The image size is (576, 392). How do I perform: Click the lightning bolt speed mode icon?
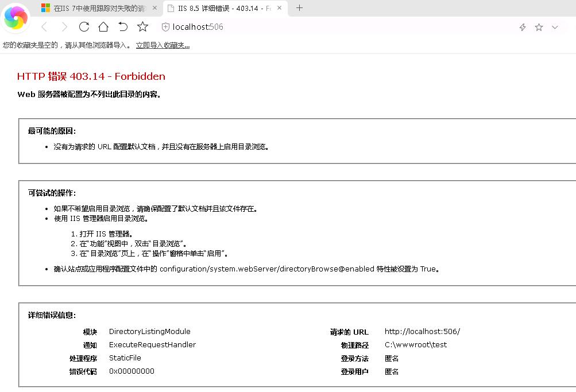tap(523, 27)
